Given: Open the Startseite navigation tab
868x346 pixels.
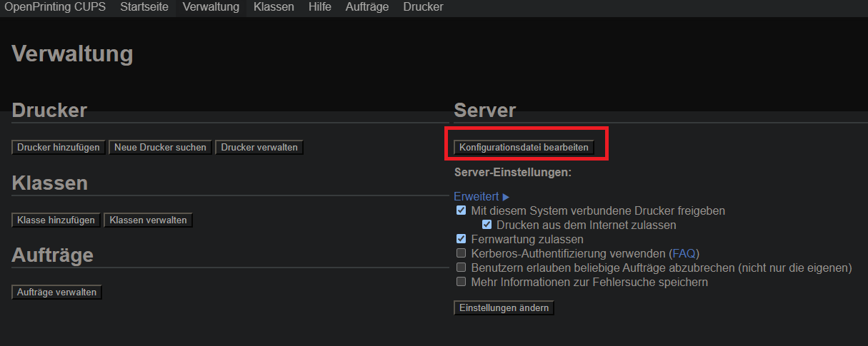Looking at the screenshot, I should point(144,7).
